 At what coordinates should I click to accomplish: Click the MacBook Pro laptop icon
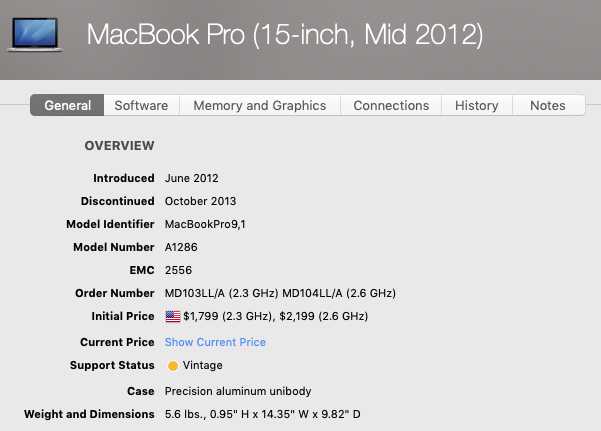(x=35, y=35)
